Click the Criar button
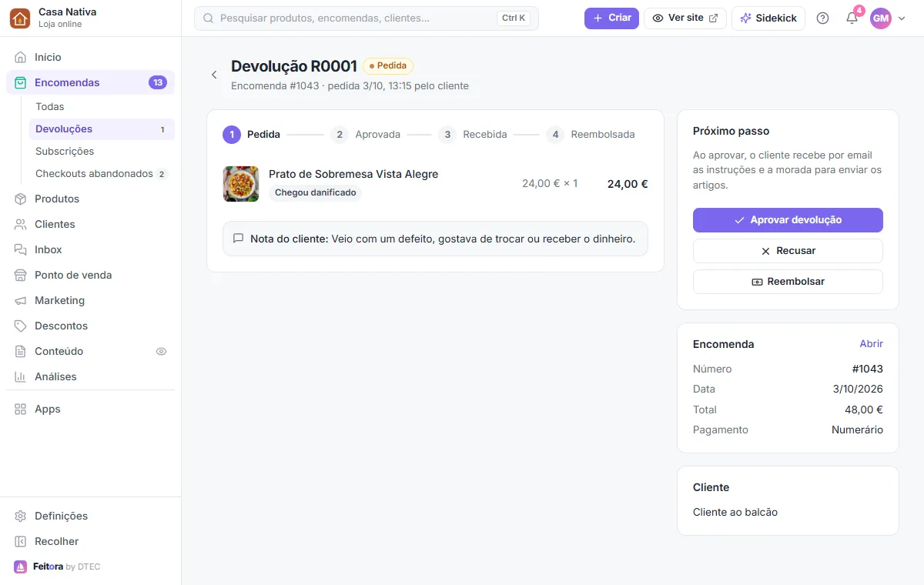 [611, 18]
